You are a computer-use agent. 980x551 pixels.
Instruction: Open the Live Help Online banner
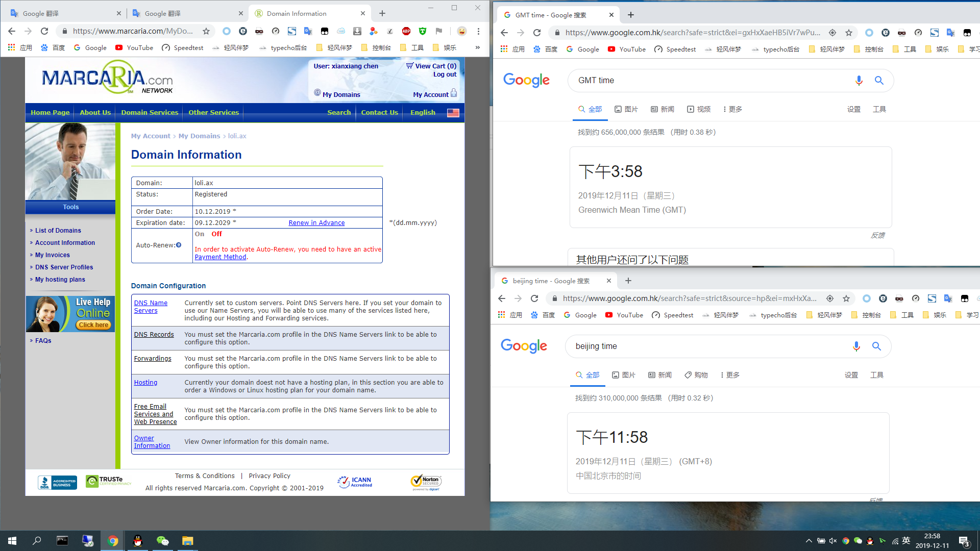point(70,314)
